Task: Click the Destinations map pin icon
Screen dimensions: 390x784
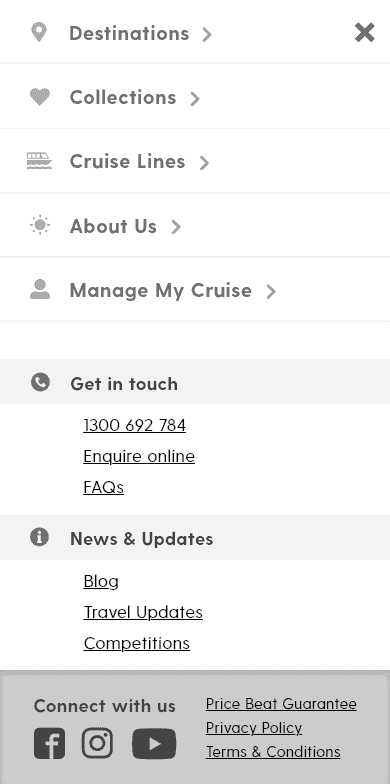Action: point(39,32)
